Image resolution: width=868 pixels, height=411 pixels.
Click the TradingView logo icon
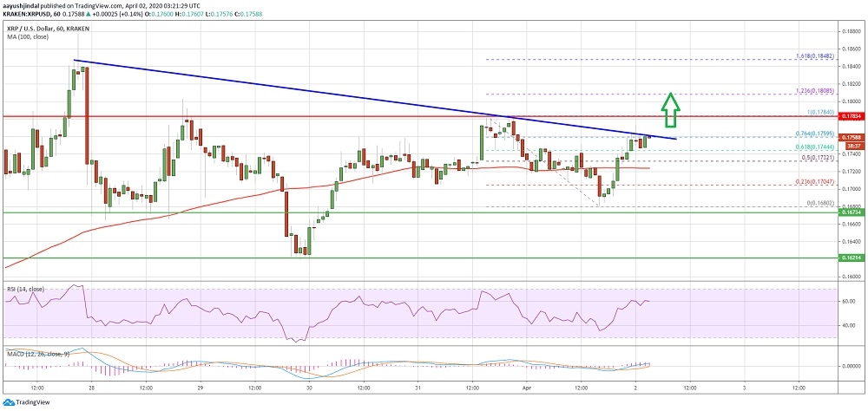[x=9, y=402]
